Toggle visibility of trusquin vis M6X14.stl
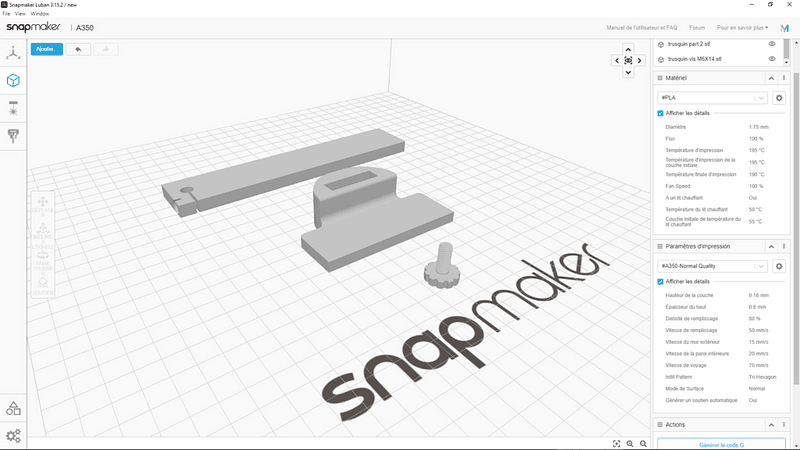This screenshot has width=800, height=450. tap(772, 59)
